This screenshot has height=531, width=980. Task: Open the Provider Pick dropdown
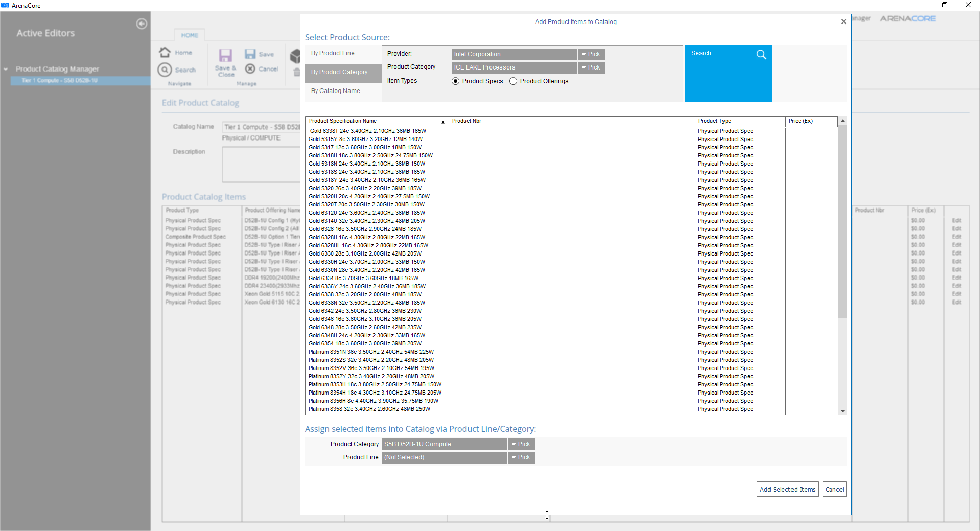click(591, 54)
